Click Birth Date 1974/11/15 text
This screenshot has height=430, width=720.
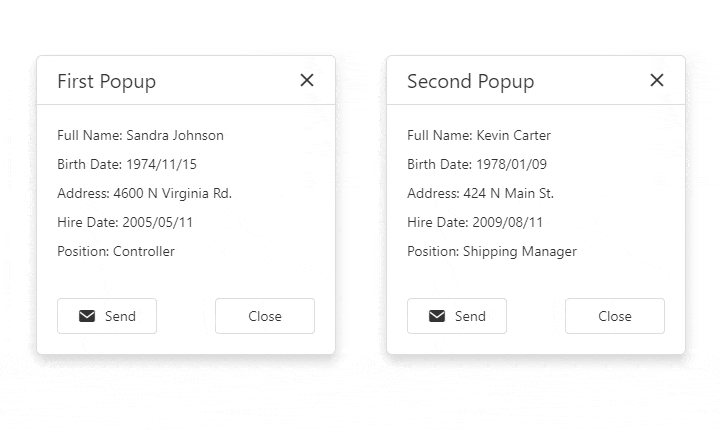(x=126, y=164)
